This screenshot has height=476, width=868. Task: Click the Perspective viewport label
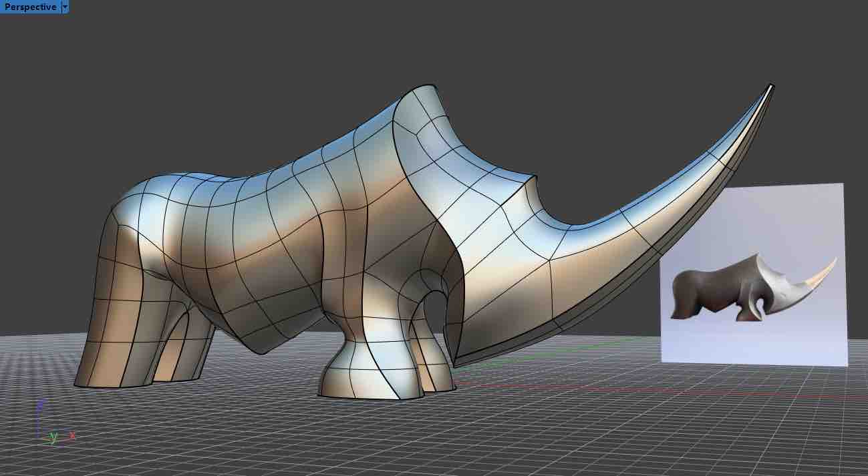click(30, 7)
